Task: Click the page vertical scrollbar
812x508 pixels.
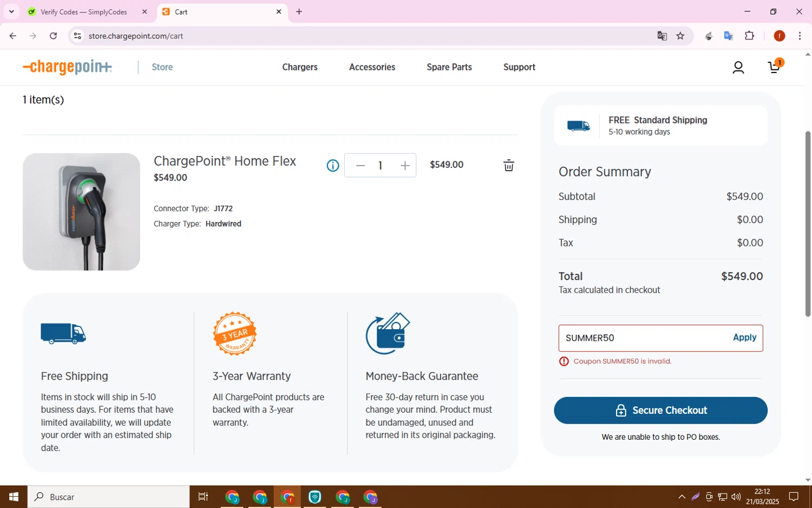Action: (808, 224)
